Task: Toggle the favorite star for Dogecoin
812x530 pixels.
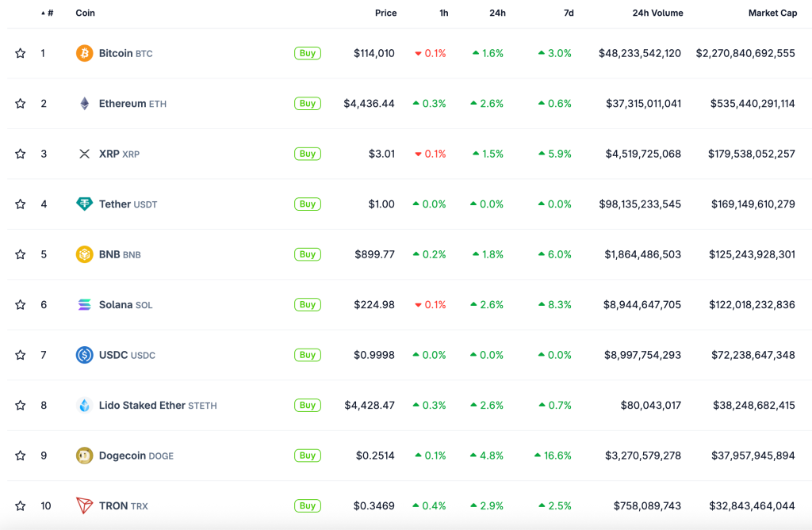Action: 21,456
